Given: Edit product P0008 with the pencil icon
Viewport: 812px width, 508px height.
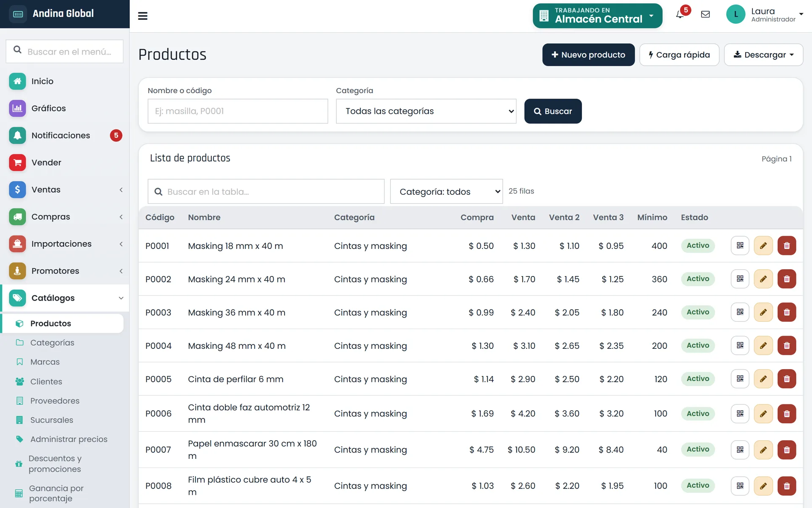Looking at the screenshot, I should tap(763, 486).
